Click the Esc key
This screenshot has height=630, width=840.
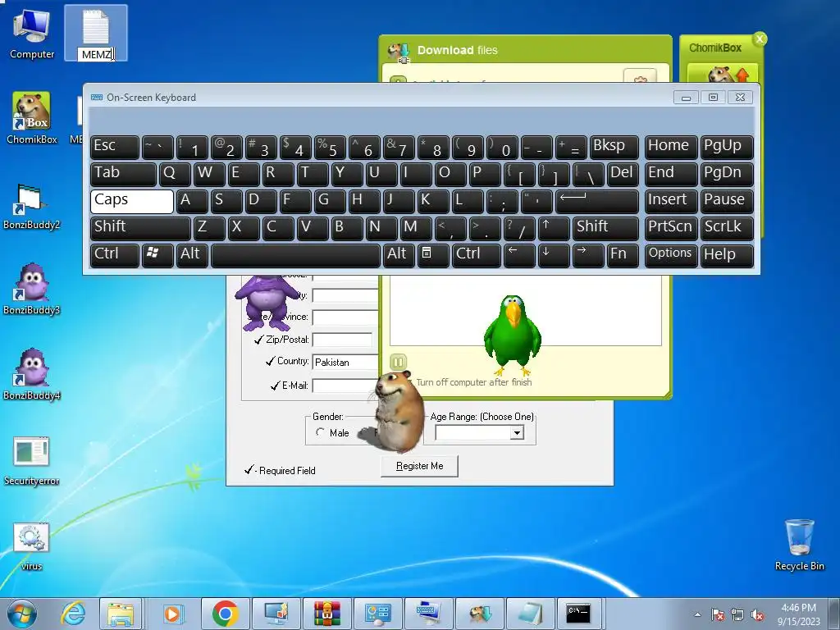coord(115,148)
